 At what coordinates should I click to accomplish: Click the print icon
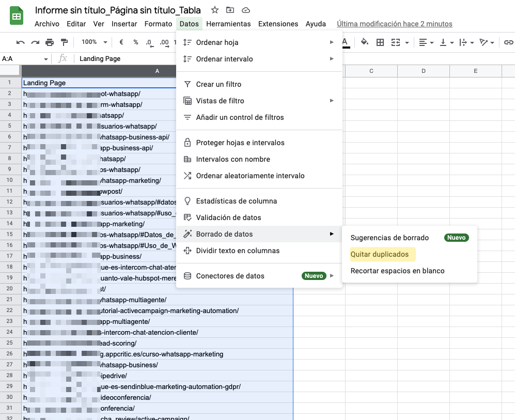point(50,42)
